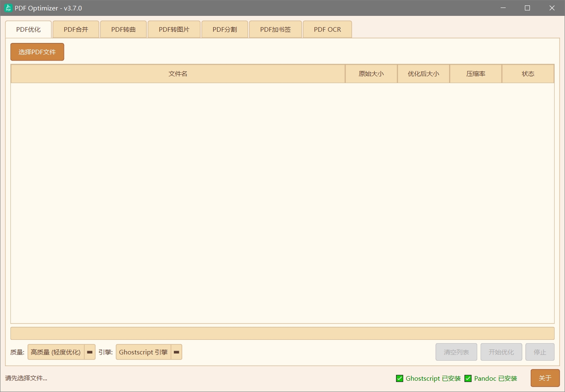Click the progress bar below the file list
The height and width of the screenshot is (392, 565).
click(282, 334)
